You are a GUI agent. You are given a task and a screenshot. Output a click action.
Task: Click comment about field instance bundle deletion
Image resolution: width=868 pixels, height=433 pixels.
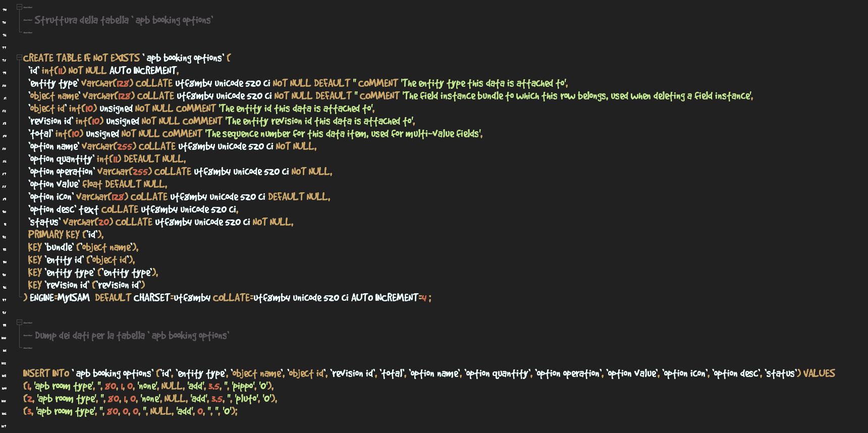pyautogui.click(x=578, y=96)
